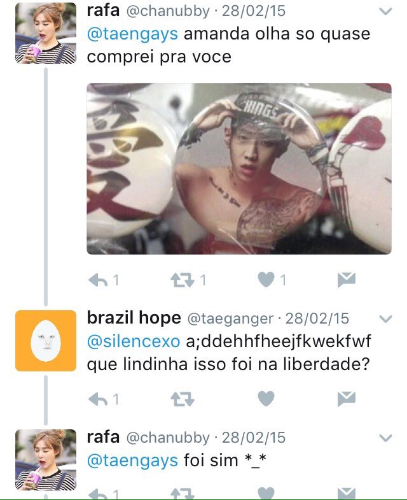Open @taengays mention in 'foi sim' tweet

(132, 461)
